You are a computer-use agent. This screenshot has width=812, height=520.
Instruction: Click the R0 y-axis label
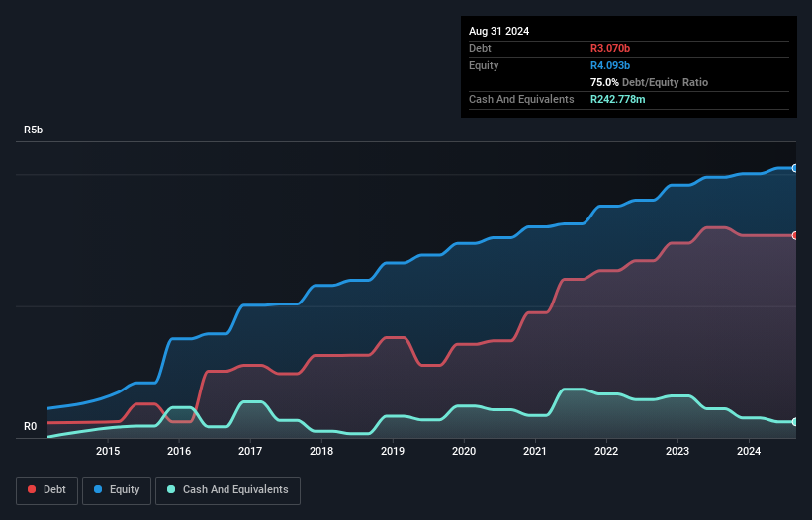30,426
